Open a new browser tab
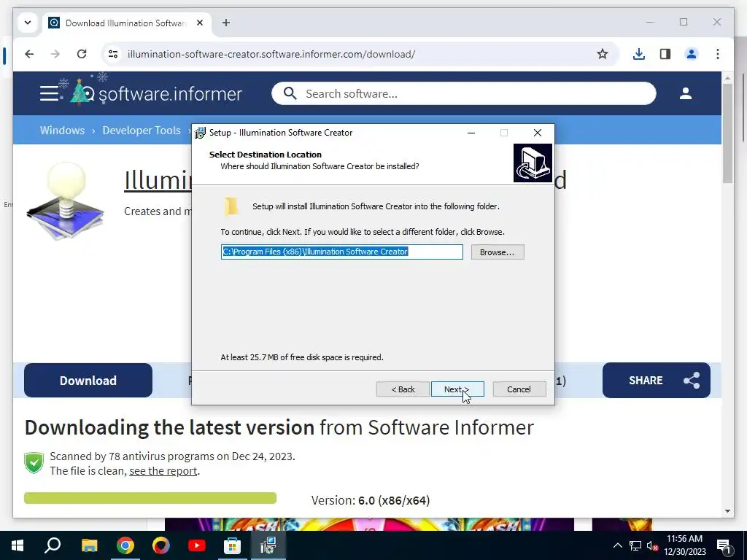This screenshot has height=560, width=747. click(x=226, y=23)
